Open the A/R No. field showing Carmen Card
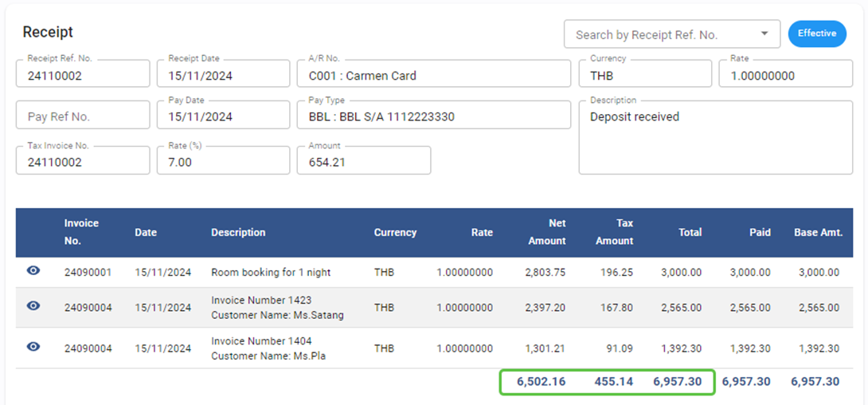 (433, 76)
